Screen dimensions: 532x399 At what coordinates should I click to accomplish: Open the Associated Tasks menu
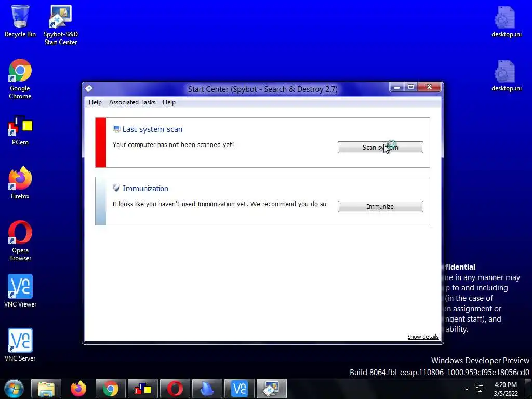[132, 102]
